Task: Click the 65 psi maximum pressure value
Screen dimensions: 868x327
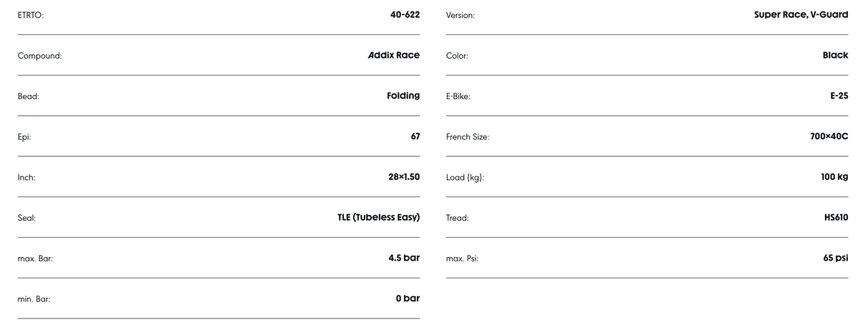Action: pos(835,258)
